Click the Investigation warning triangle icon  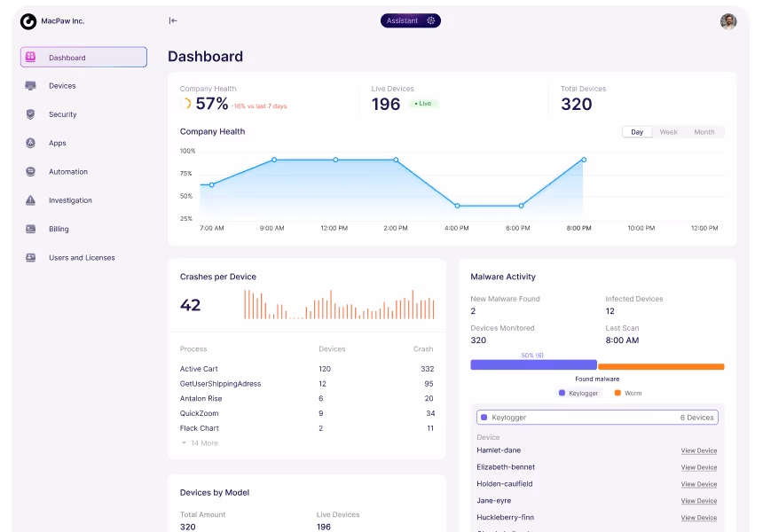(x=30, y=199)
